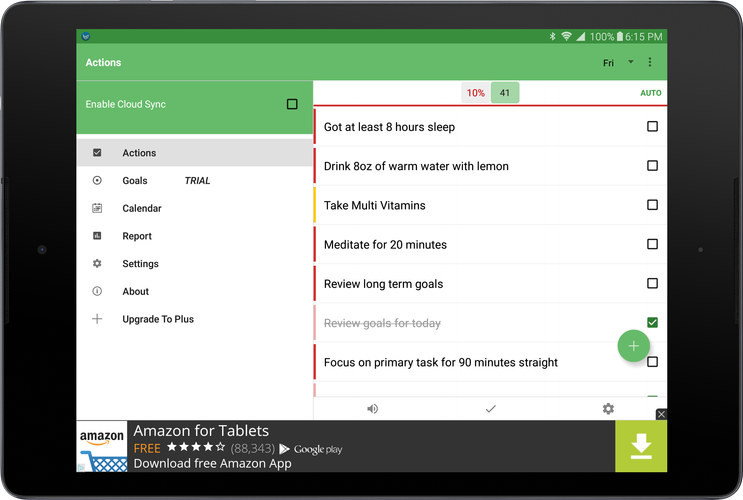743x500 pixels.
Task: Tap the Wi-Fi status icon
Action: pyautogui.click(x=566, y=36)
